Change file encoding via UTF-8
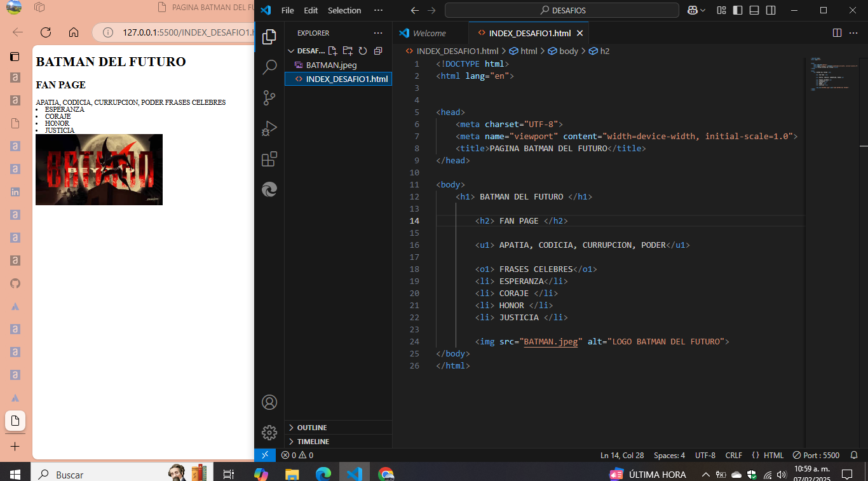868x481 pixels. coord(705,455)
